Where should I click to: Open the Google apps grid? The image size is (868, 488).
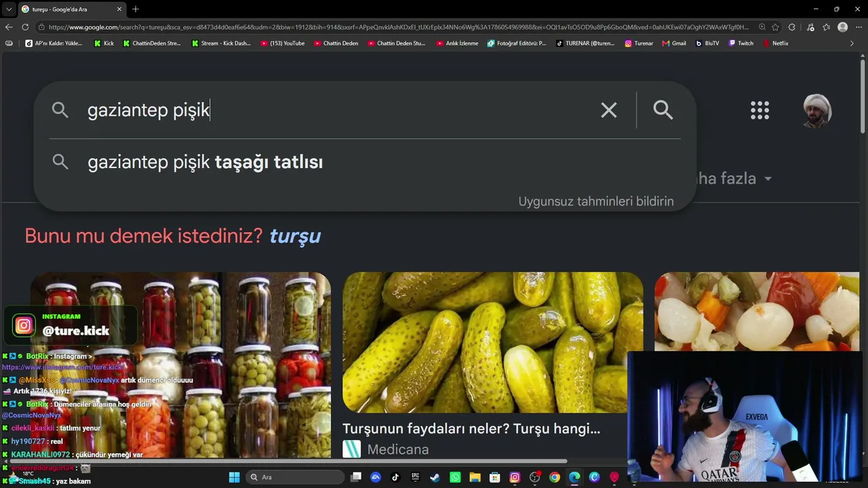pyautogui.click(x=759, y=110)
